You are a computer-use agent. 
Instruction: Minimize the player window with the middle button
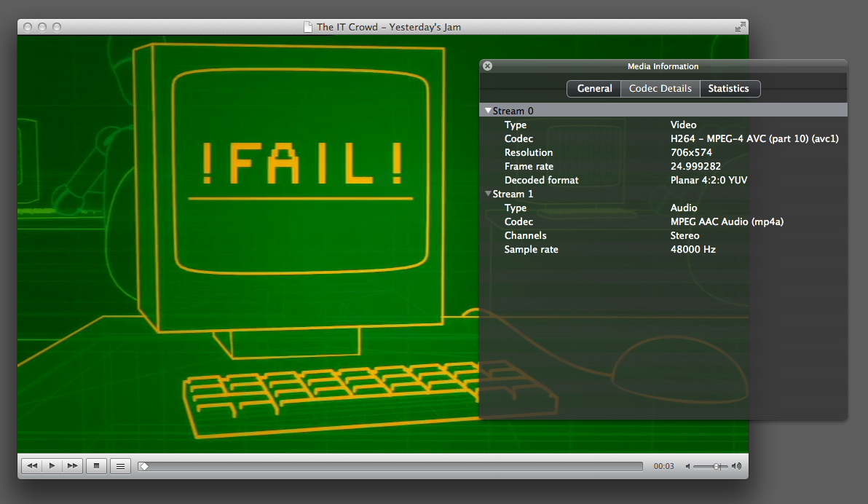tap(42, 27)
